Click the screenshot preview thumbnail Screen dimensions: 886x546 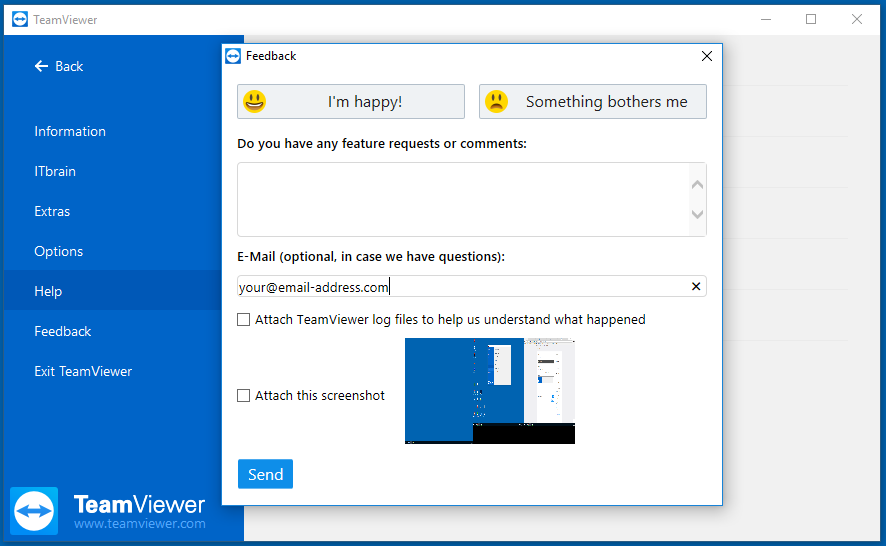(x=490, y=391)
